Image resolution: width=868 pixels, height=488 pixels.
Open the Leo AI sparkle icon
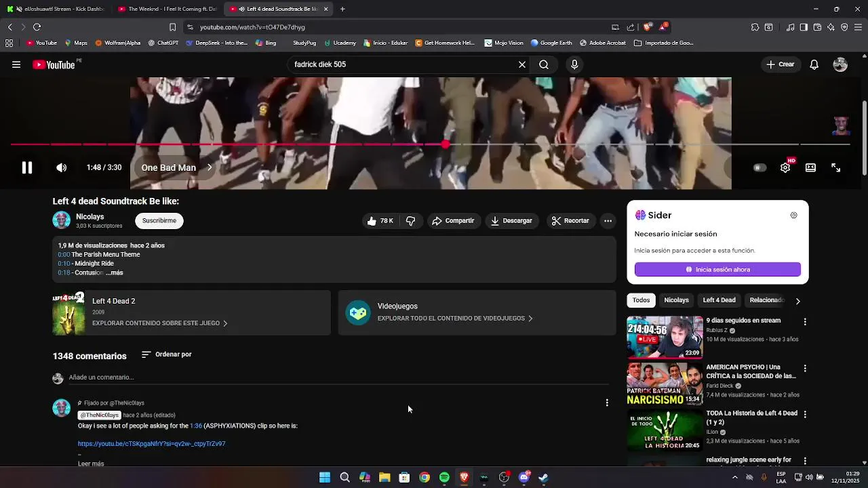pyautogui.click(x=831, y=27)
